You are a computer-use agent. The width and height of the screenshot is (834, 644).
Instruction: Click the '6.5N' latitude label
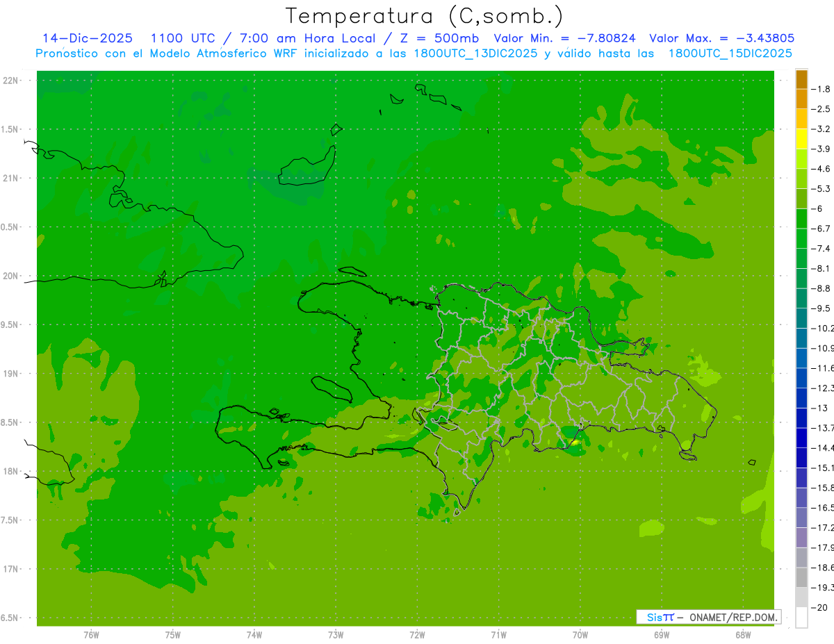click(x=10, y=618)
